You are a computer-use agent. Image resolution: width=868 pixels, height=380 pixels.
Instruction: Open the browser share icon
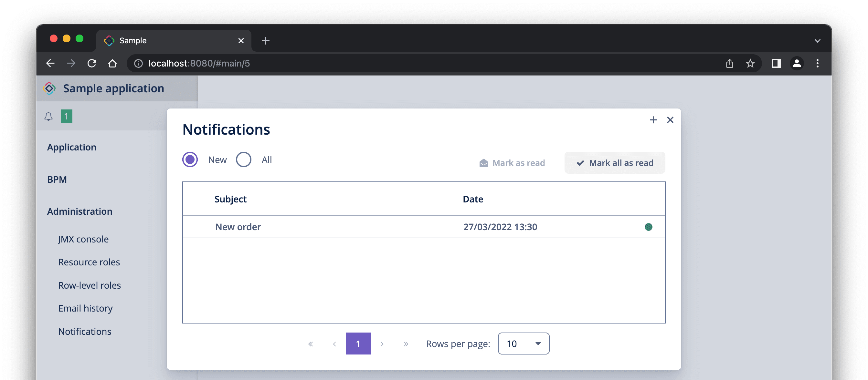click(729, 63)
